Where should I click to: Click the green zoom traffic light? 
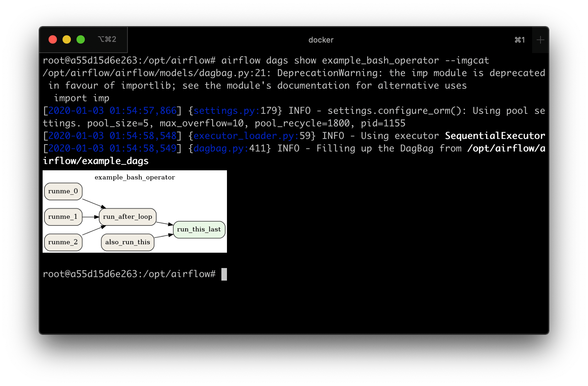(x=81, y=39)
